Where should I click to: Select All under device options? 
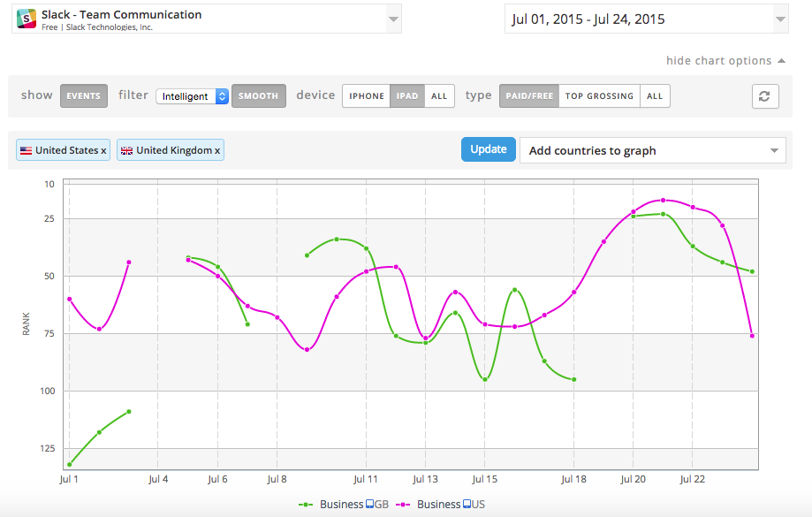click(439, 96)
